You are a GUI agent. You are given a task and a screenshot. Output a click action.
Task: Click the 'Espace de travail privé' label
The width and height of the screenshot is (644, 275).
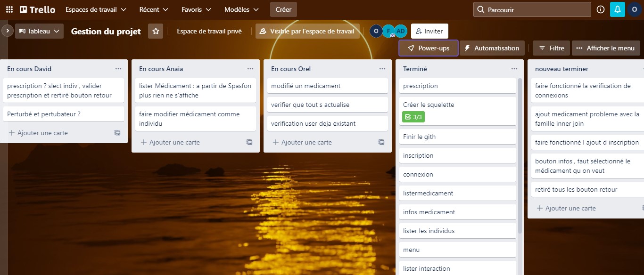[209, 31]
